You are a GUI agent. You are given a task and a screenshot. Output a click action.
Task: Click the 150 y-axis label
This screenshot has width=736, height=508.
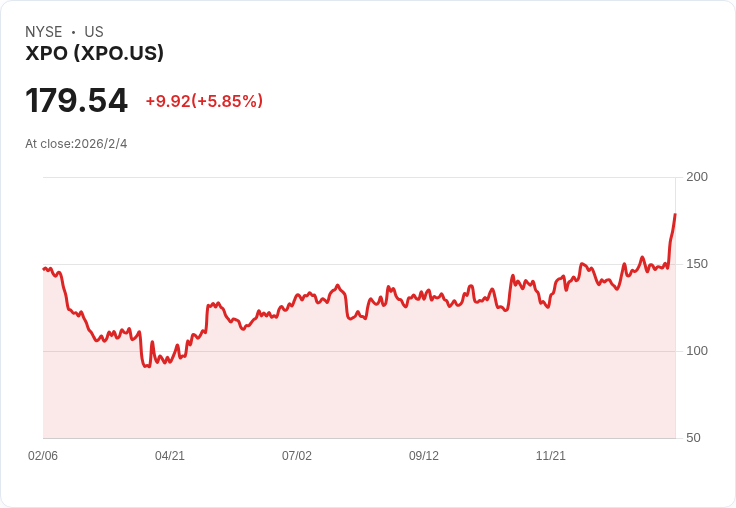click(697, 264)
